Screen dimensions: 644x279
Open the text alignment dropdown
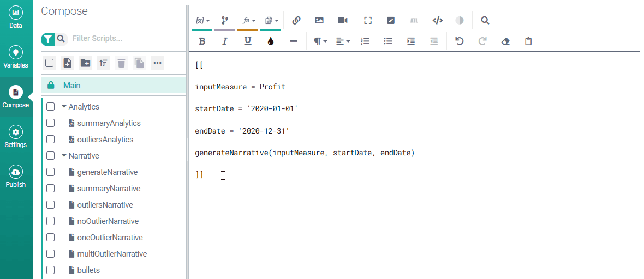pos(343,41)
